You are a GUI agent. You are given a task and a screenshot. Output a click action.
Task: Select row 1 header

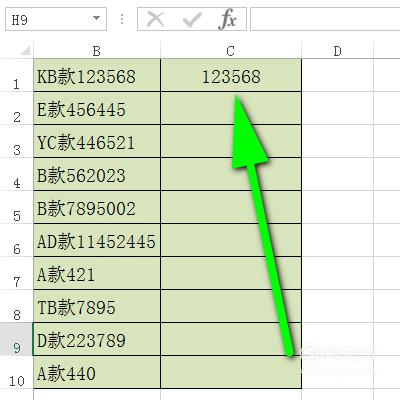click(16, 75)
